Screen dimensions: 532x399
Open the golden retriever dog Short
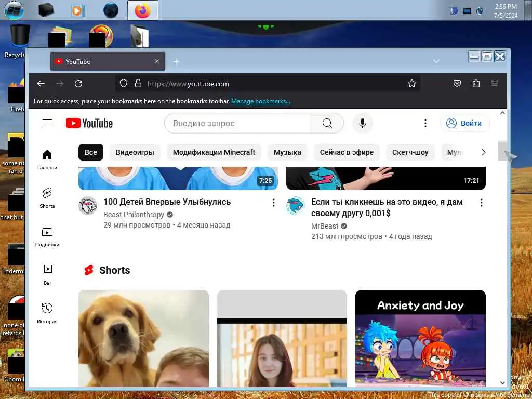(x=143, y=338)
